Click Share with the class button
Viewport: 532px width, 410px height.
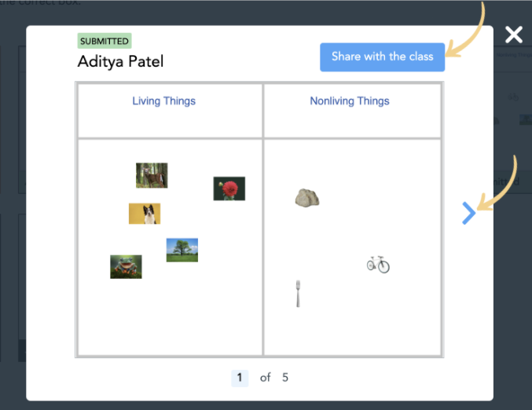[382, 57]
